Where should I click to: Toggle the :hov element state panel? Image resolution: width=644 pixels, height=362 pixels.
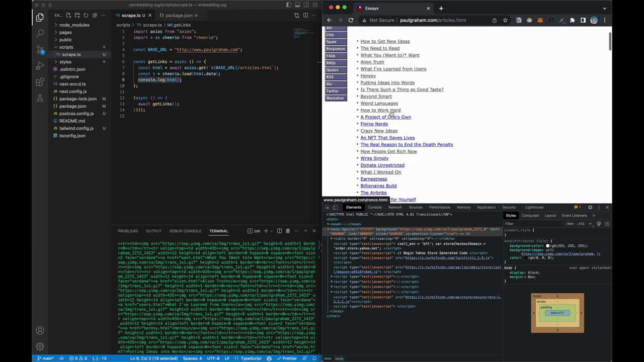coord(570,224)
